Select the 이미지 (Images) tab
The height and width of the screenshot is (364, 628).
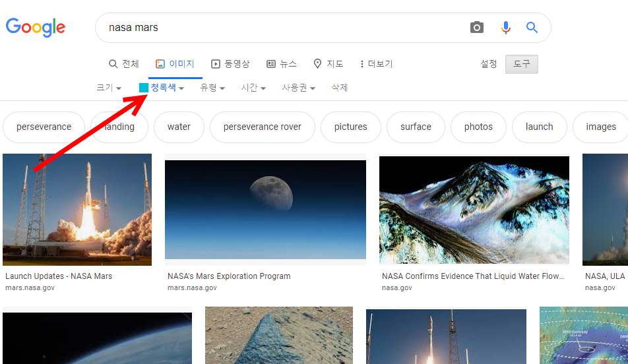[x=175, y=64]
